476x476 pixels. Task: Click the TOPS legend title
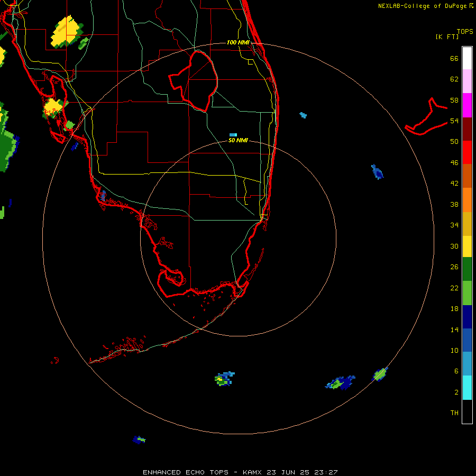pos(465,31)
